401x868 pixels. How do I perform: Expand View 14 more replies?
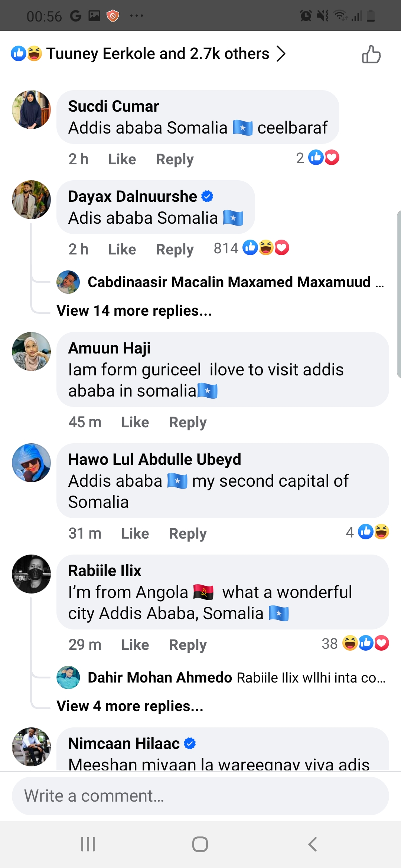(134, 311)
